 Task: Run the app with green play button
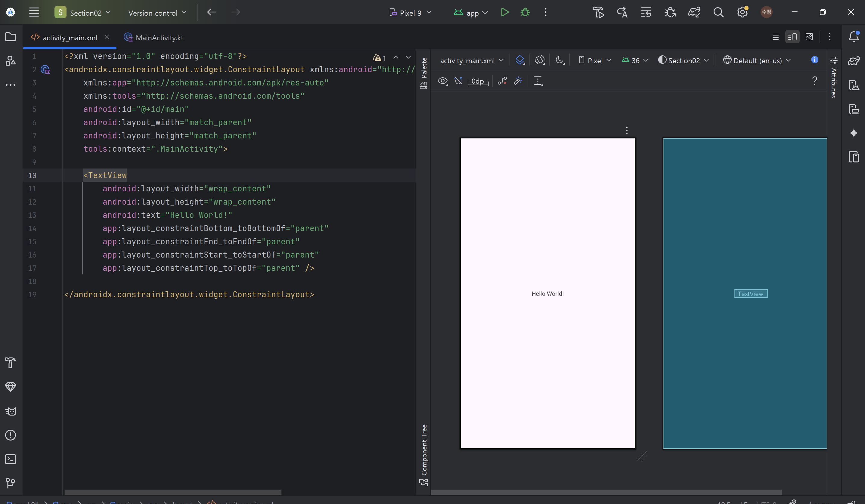504,12
